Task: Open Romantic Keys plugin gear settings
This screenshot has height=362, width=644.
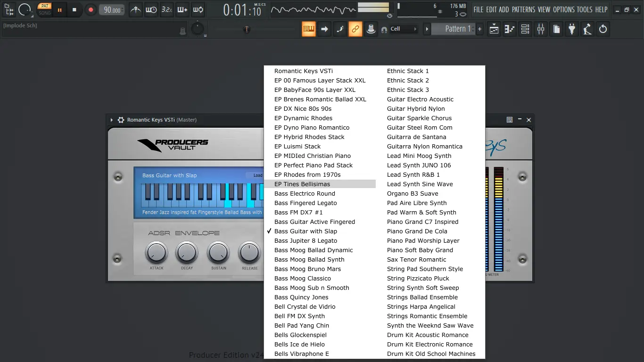Action: [x=121, y=120]
